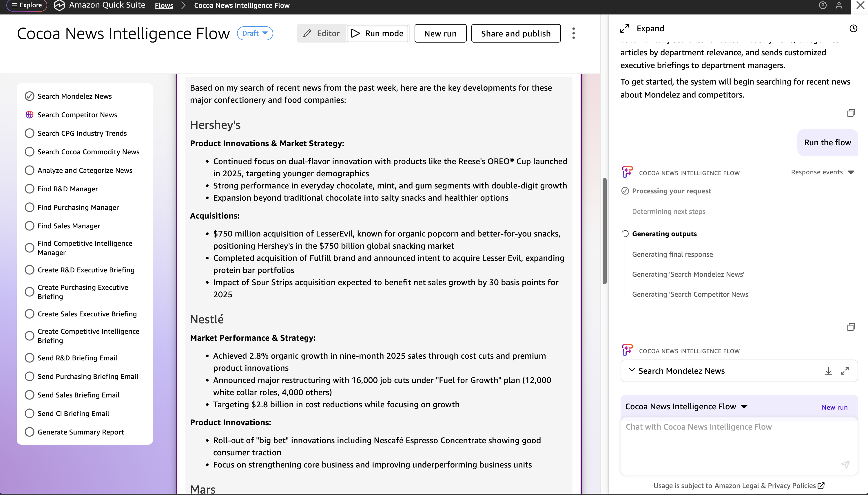Open the three-dot more options menu

573,33
